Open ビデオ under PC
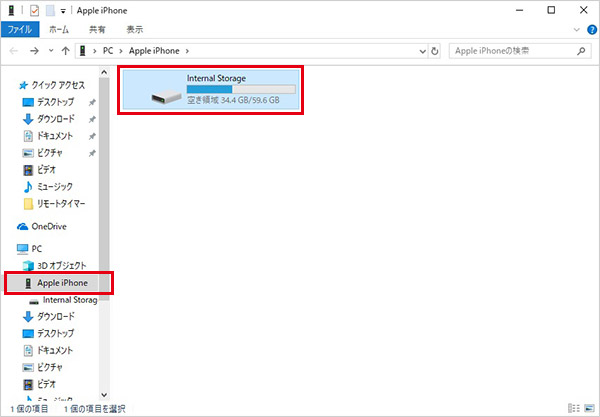Screen dimensions: 600x417 tap(39, 384)
